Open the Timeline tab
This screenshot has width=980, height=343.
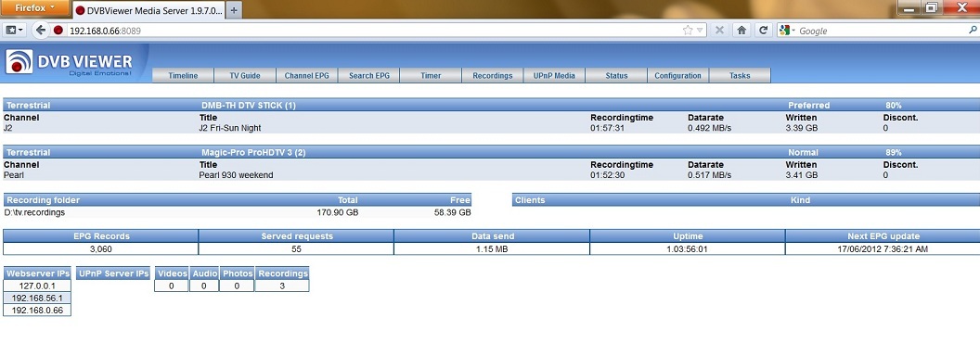(183, 76)
